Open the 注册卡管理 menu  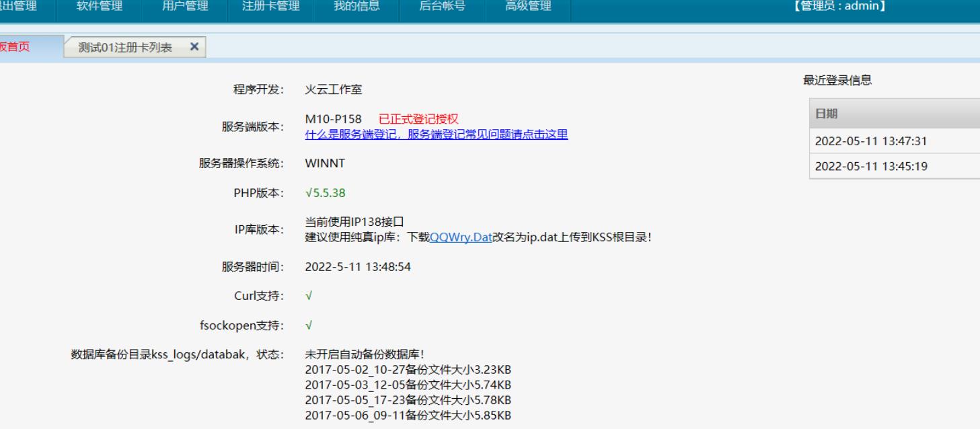tap(270, 7)
